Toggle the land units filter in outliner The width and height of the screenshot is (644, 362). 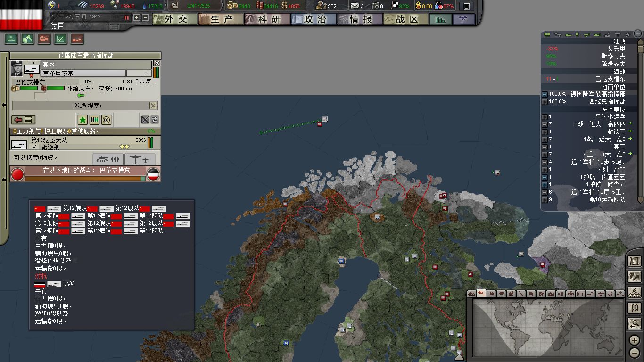547,34
